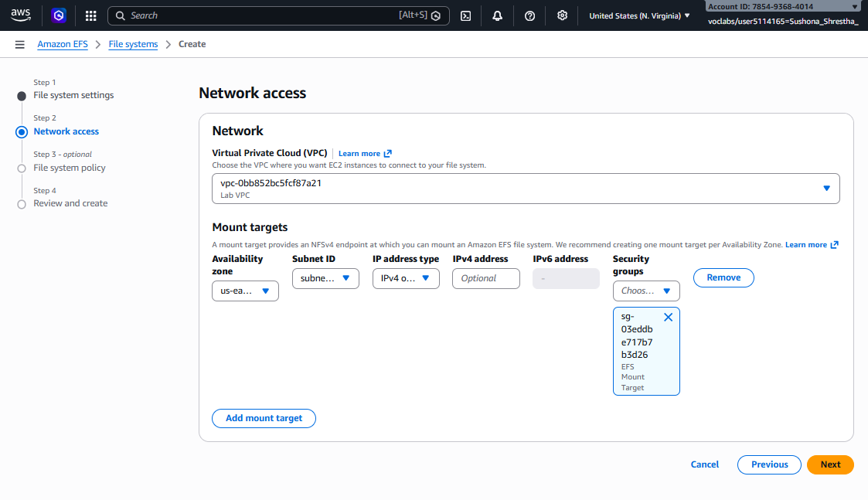Go to Amazon EFS breadcrumb
Screen dimensions: 868x500
tap(63, 44)
